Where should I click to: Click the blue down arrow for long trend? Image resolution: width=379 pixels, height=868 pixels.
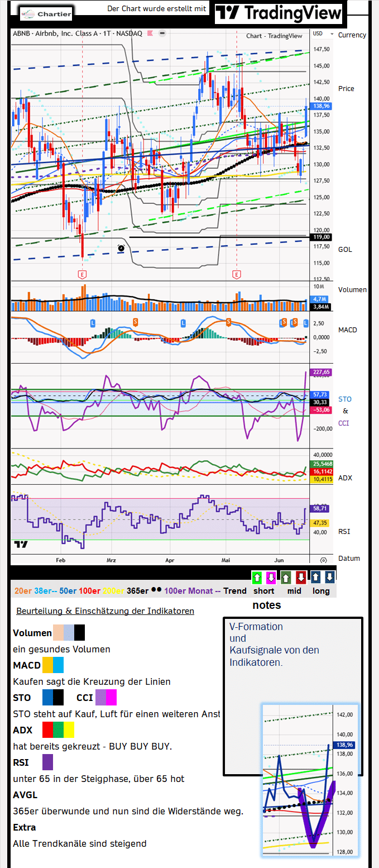(x=329, y=578)
